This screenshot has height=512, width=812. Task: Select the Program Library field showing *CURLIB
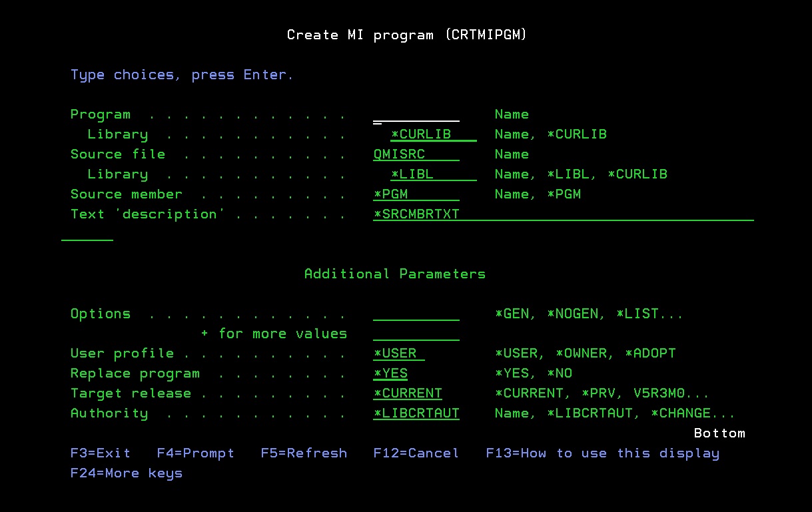[433, 134]
